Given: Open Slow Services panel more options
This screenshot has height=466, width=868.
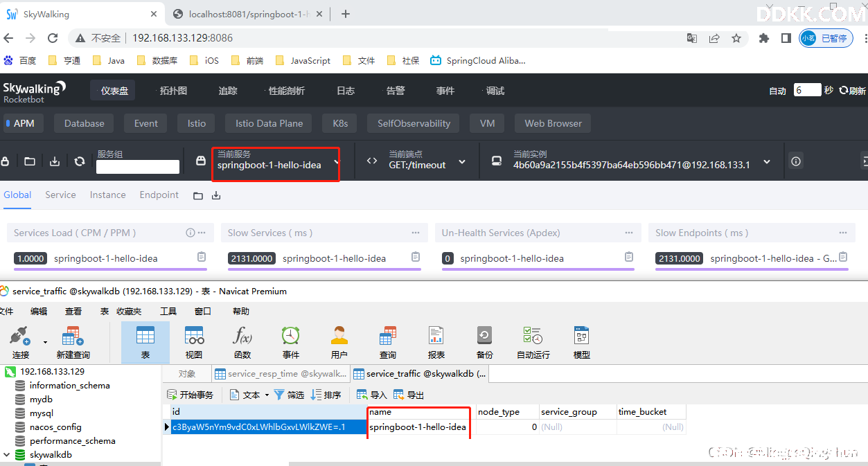Looking at the screenshot, I should pos(416,233).
